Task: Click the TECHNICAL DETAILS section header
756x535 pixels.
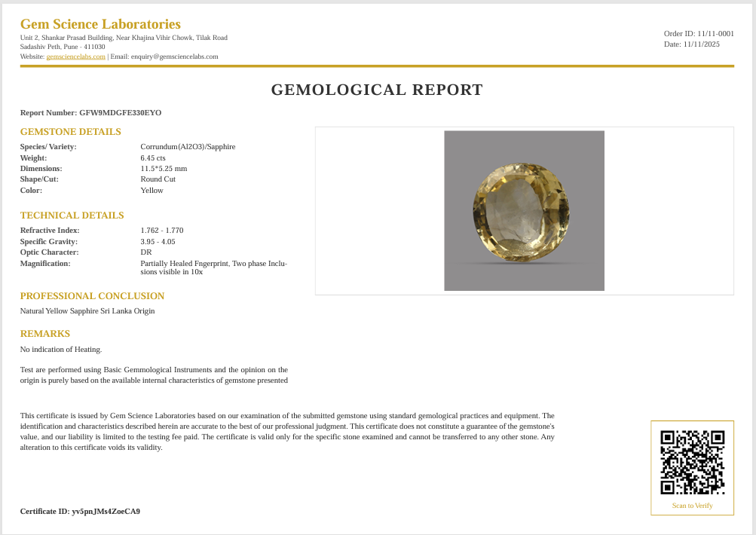Action: click(x=72, y=215)
